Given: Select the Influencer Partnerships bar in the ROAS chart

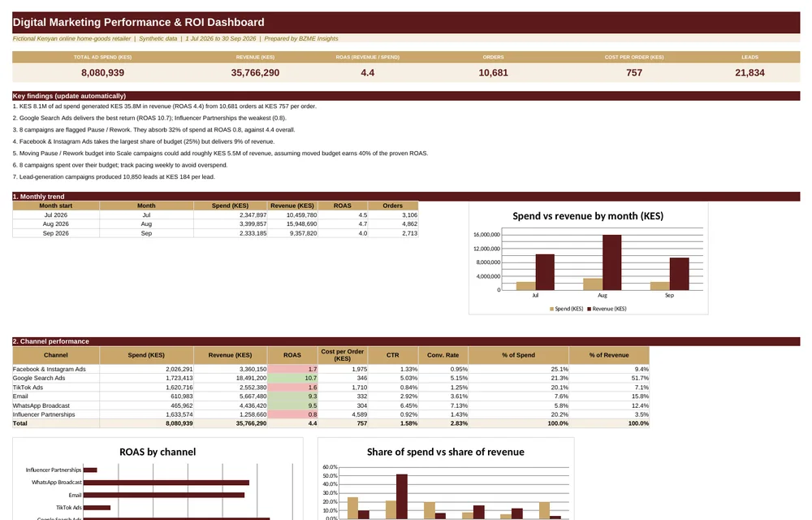Looking at the screenshot, I should [90, 470].
